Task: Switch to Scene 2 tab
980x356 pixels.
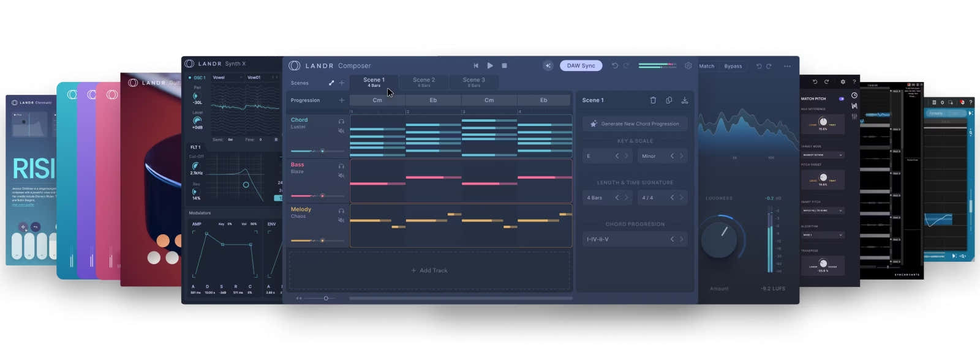Action: [424, 82]
